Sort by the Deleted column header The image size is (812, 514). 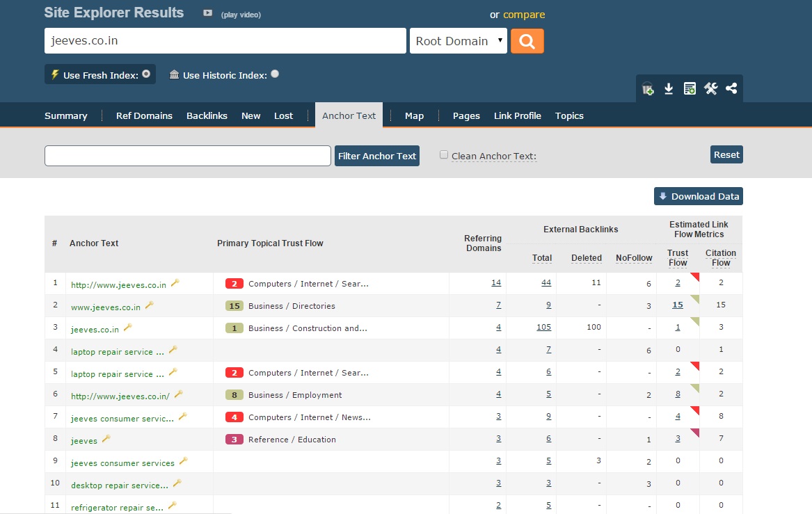(x=587, y=258)
